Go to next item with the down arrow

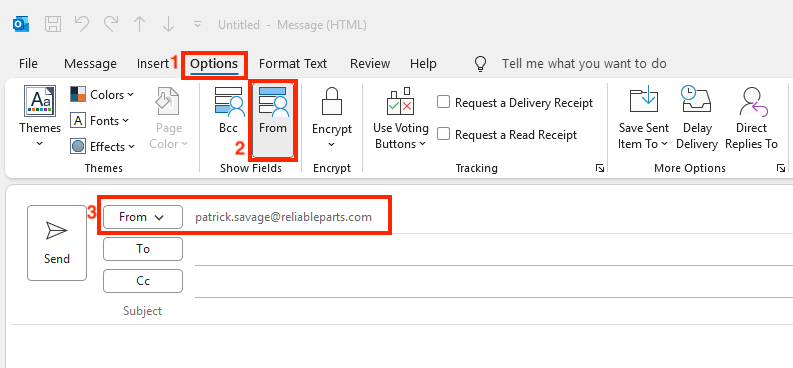click(x=169, y=24)
